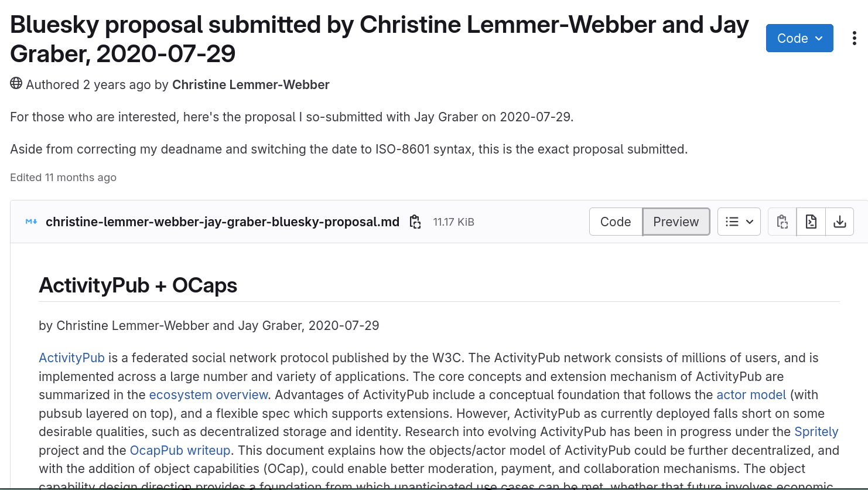
Task: Open the ActivityPub link
Action: click(71, 358)
